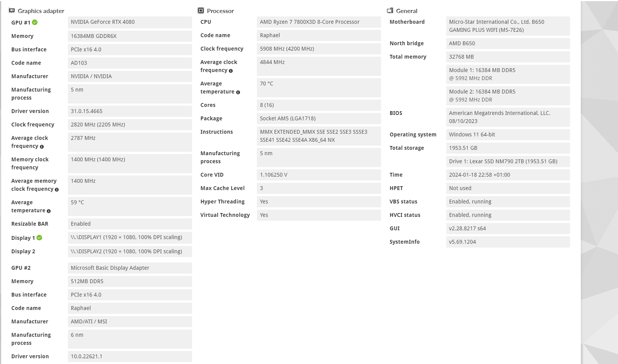Screen dimensions: 618x364
Task: Click info icon next to CPU average temperature
Action: pyautogui.click(x=238, y=92)
